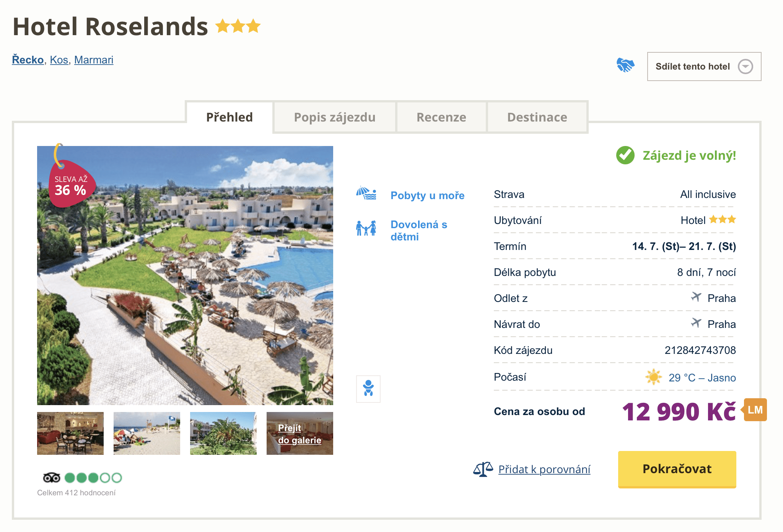The height and width of the screenshot is (532, 783).
Task: Open the Recenze tab
Action: coord(441,117)
